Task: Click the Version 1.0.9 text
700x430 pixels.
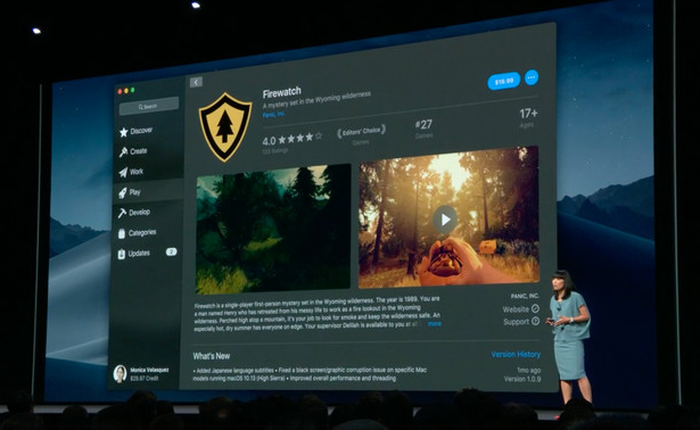Action: [x=522, y=379]
